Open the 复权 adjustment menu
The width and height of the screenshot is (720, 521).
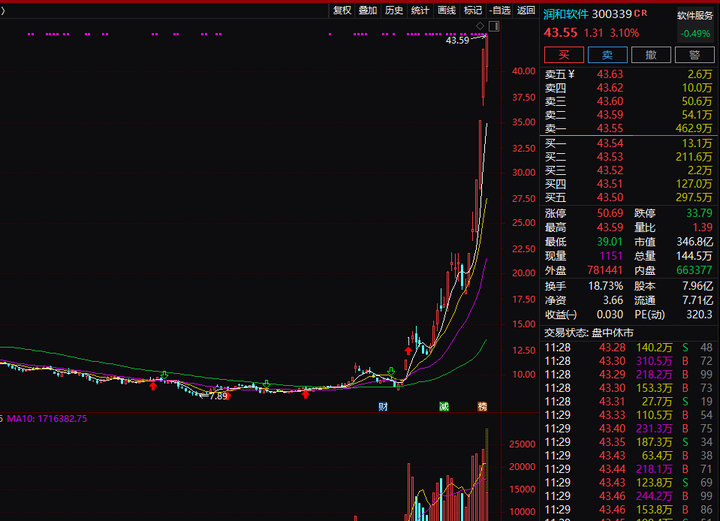(342, 10)
